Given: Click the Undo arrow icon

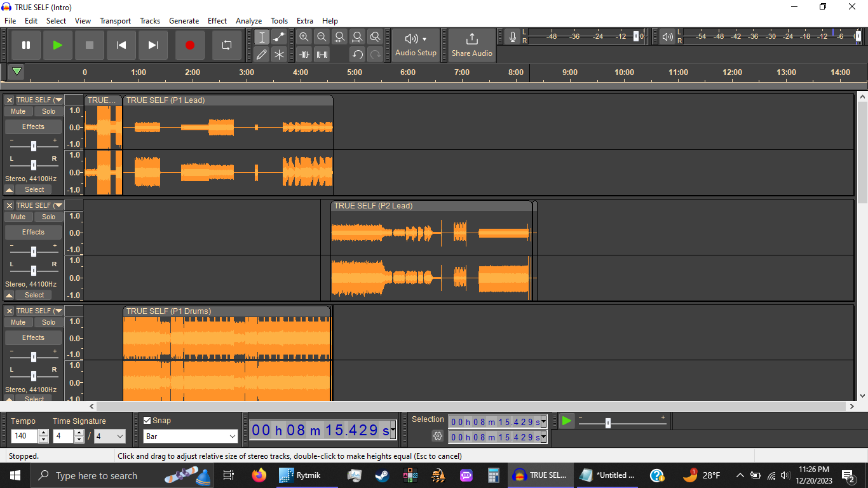Looking at the screenshot, I should click(x=357, y=54).
